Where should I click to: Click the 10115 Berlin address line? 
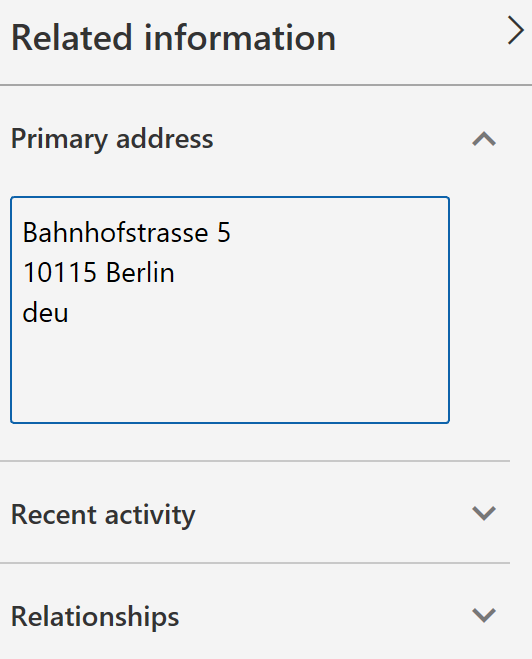point(98,272)
